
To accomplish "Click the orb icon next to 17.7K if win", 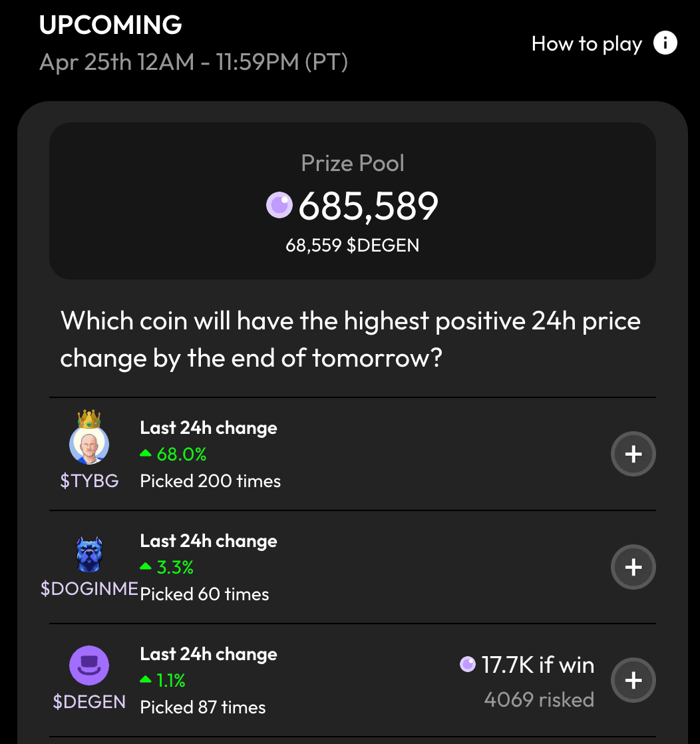I will [468, 664].
